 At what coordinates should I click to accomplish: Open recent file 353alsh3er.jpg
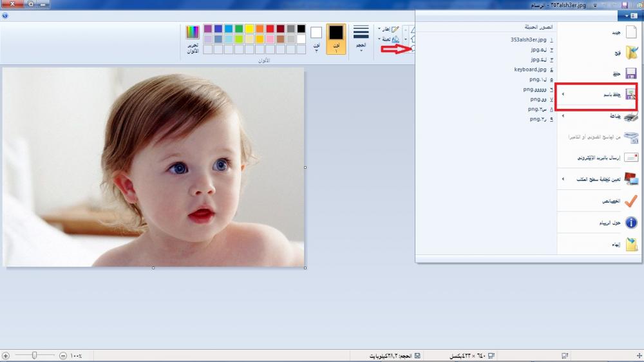pos(528,39)
